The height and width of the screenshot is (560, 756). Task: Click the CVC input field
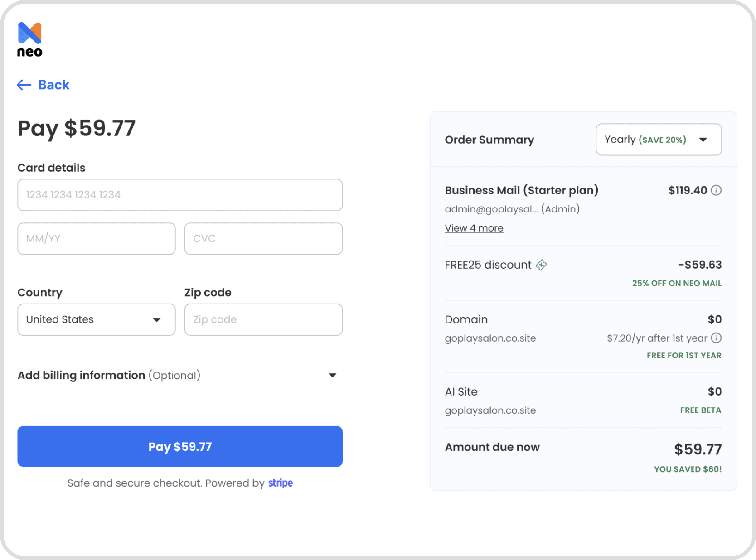[x=263, y=239]
